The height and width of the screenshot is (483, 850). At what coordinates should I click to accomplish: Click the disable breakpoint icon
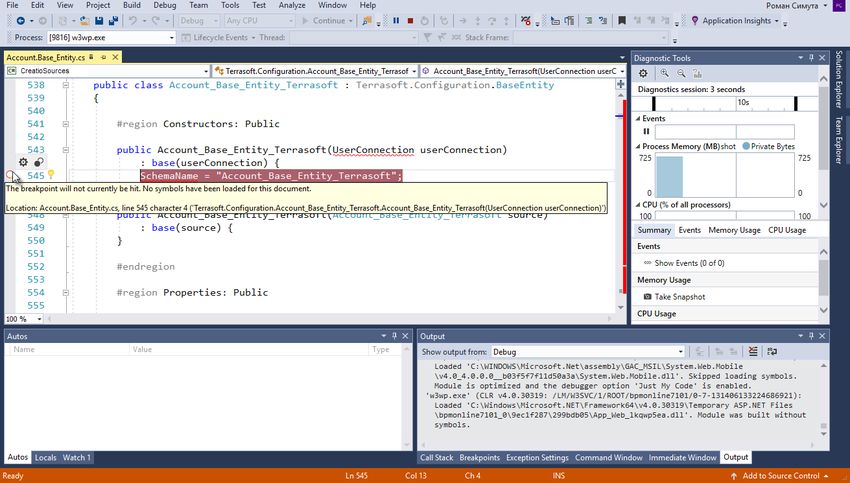tap(38, 162)
